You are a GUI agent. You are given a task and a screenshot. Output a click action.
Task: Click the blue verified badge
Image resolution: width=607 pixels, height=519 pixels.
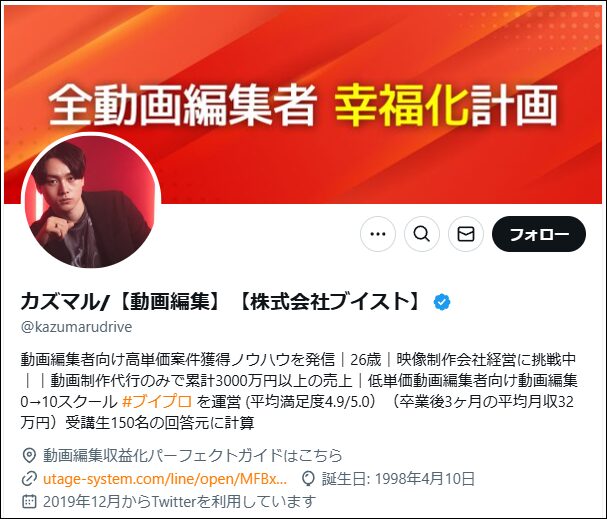point(442,302)
